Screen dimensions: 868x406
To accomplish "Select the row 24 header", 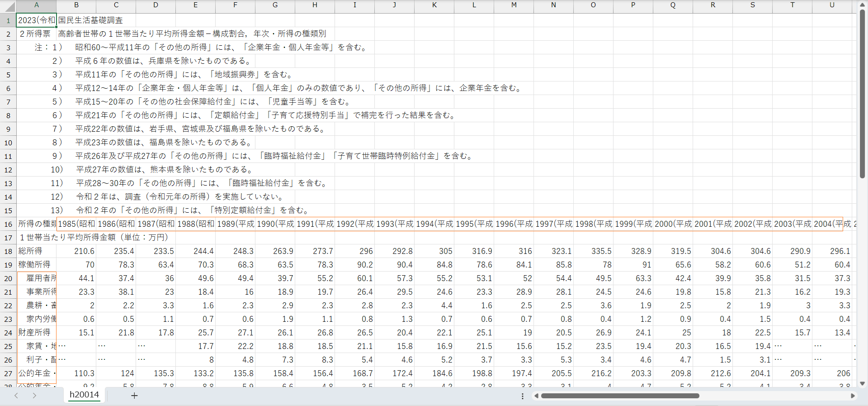I will click(x=8, y=333).
